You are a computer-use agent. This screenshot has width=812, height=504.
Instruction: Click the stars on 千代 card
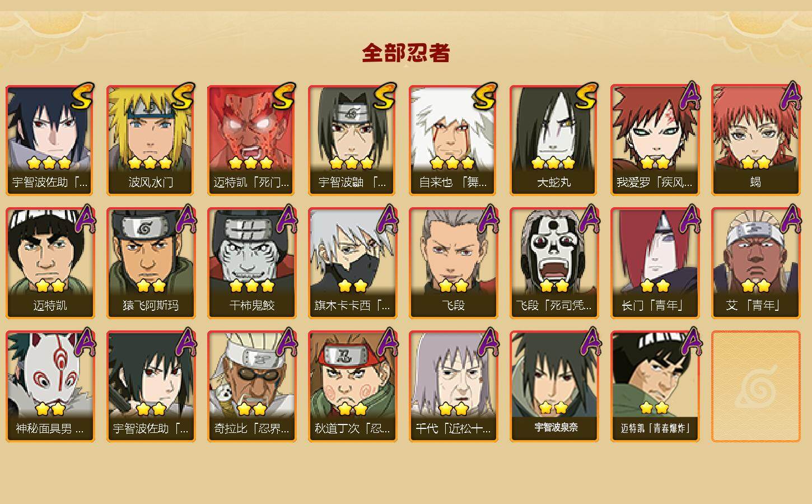[453, 409]
